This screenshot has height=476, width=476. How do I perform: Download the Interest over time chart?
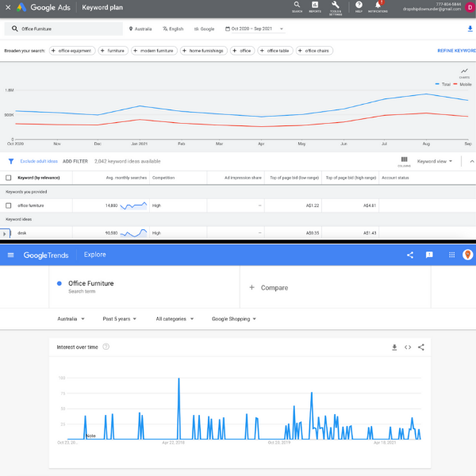(394, 347)
